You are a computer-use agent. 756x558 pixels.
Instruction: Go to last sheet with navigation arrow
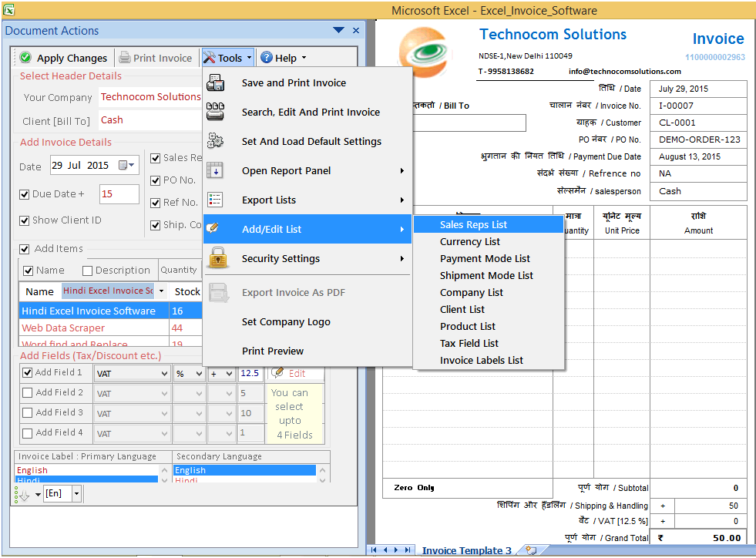(x=408, y=550)
